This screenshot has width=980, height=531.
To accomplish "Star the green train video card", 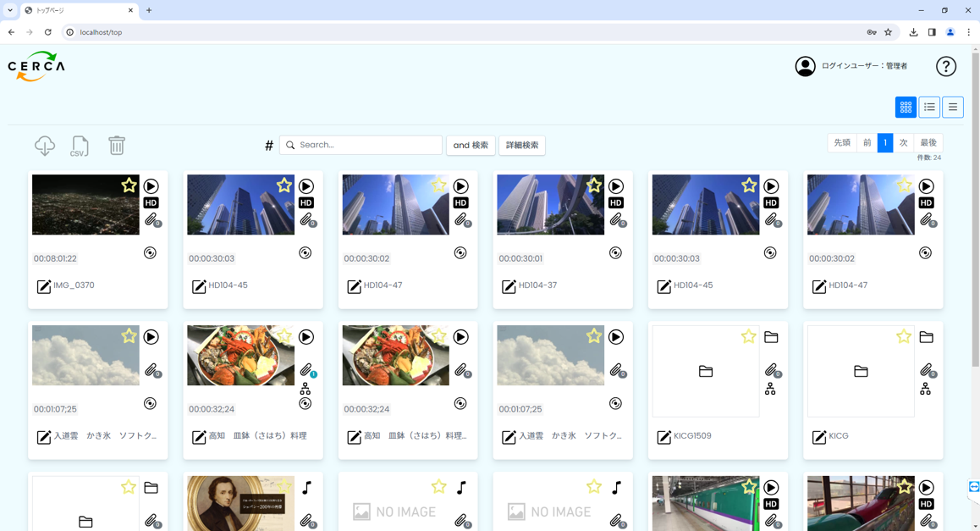I will coord(749,486).
